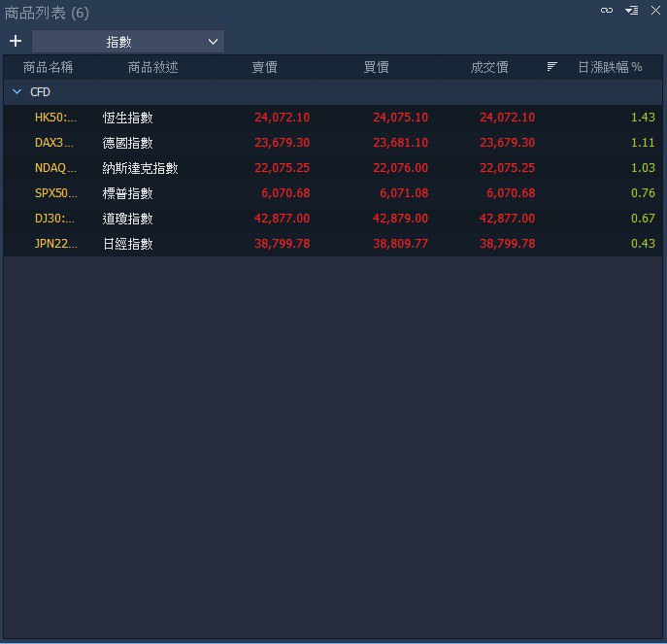Open the 指數 watchlist dropdown
The height and width of the screenshot is (644, 667).
128,42
